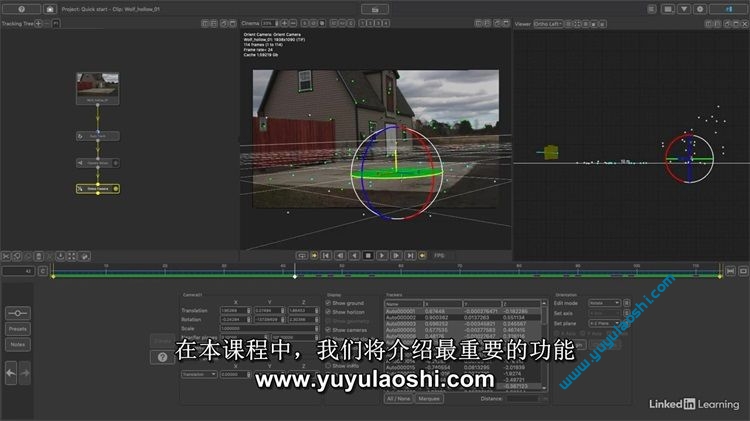Click the help question-mark button at top left
750x421 pixels.
22,9
